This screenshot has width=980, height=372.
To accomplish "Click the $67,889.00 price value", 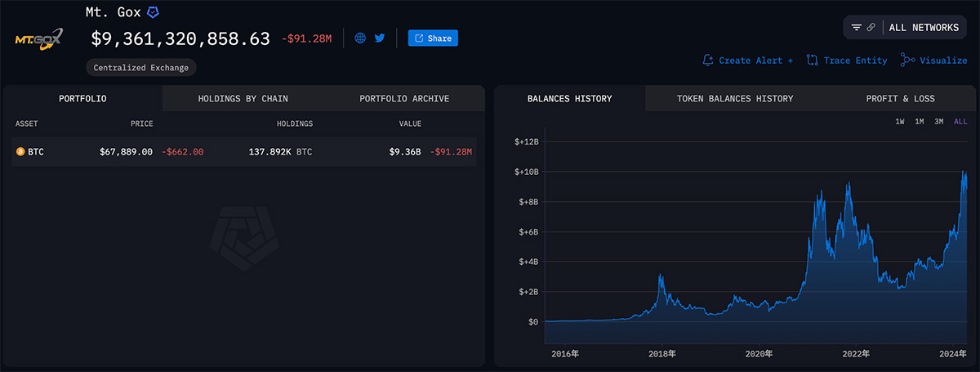I will (126, 152).
